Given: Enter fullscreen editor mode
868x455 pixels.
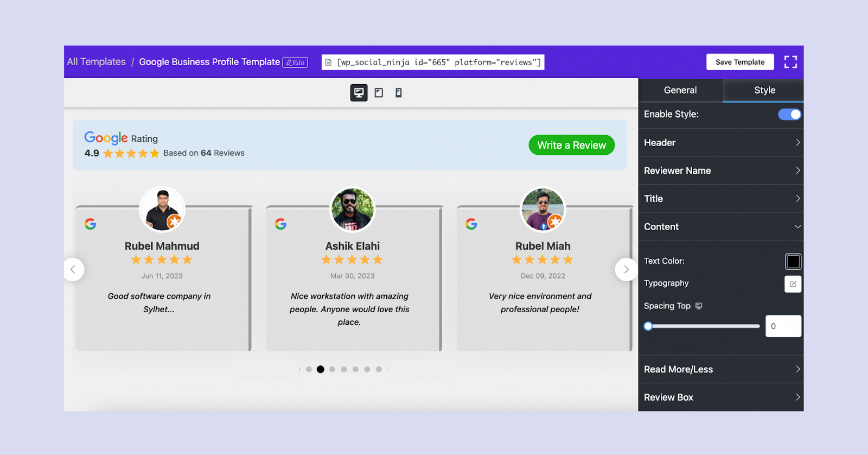Looking at the screenshot, I should pyautogui.click(x=790, y=62).
